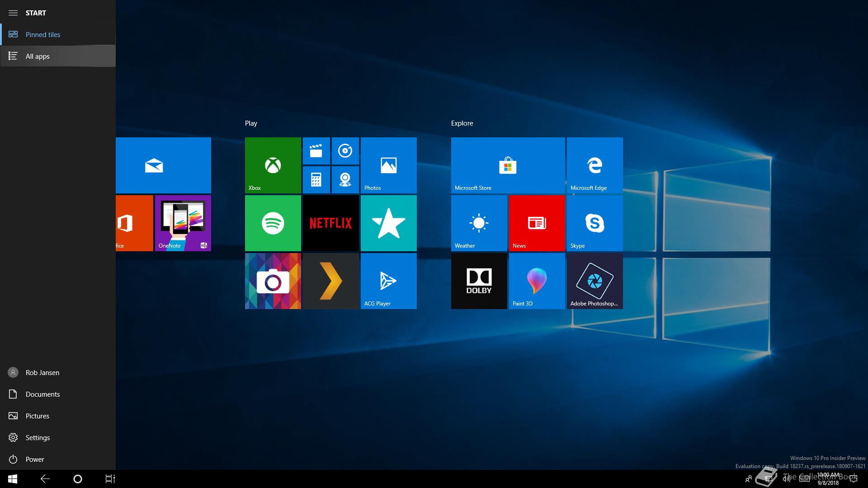
Task: Click the Explore group header
Action: tap(462, 123)
